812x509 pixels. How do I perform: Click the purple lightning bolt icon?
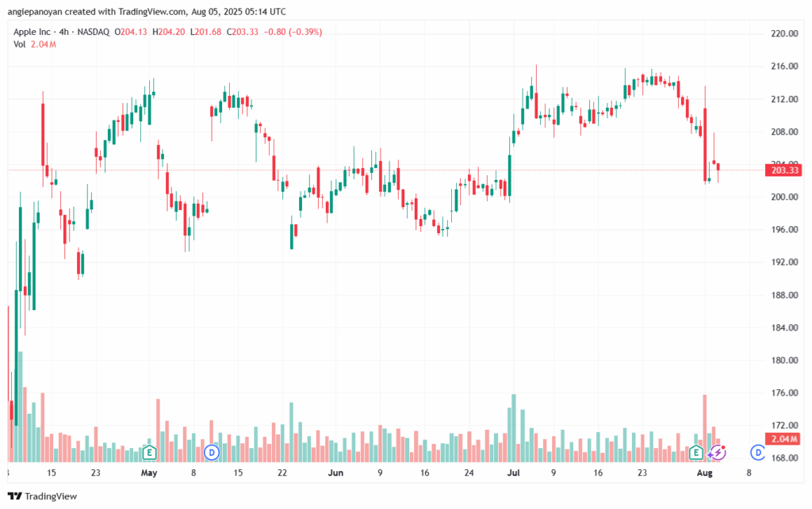[x=717, y=453]
